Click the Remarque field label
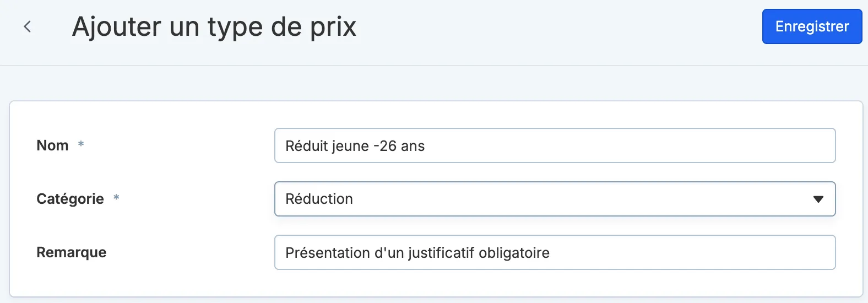 point(72,252)
